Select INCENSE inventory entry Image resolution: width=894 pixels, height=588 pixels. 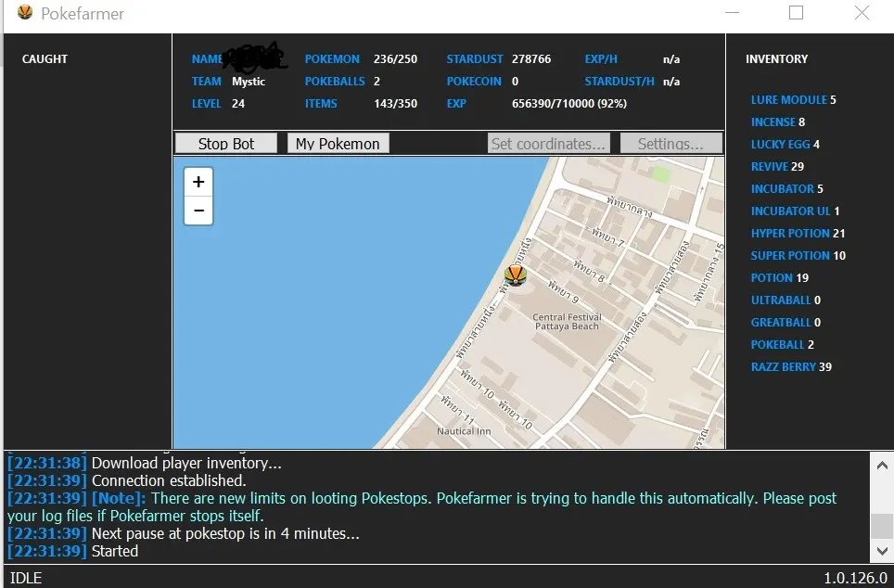(x=778, y=122)
